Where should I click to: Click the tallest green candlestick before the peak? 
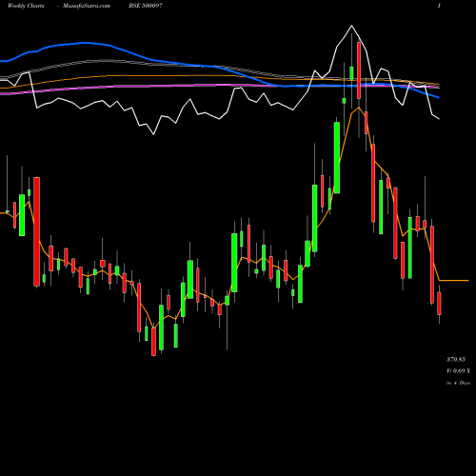(337, 157)
